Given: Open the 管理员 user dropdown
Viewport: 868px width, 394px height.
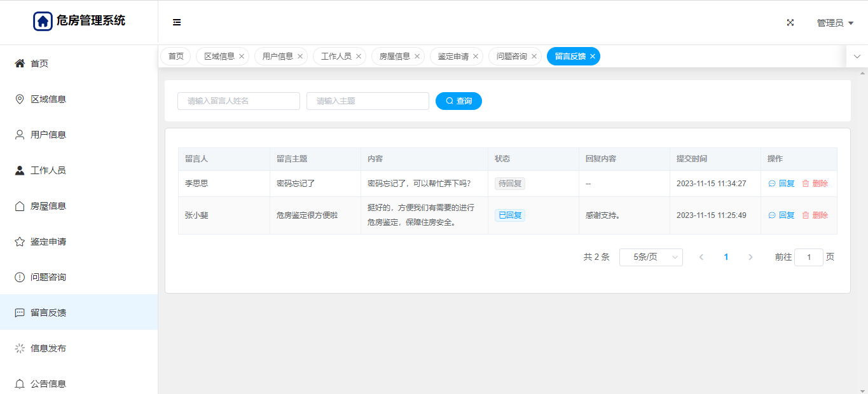Looking at the screenshot, I should coord(835,23).
